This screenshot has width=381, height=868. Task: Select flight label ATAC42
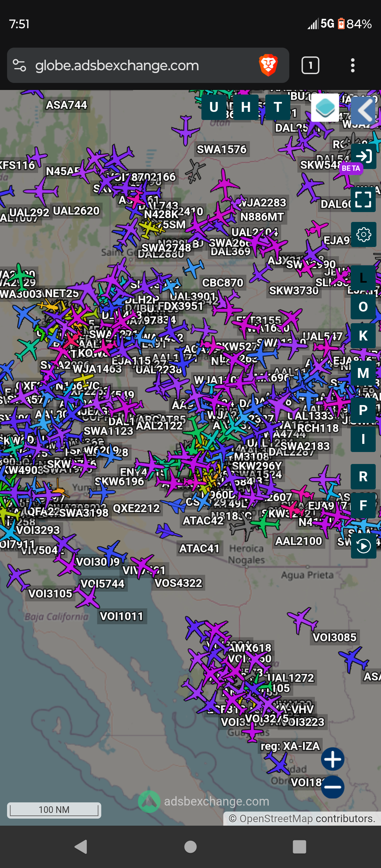pyautogui.click(x=203, y=520)
